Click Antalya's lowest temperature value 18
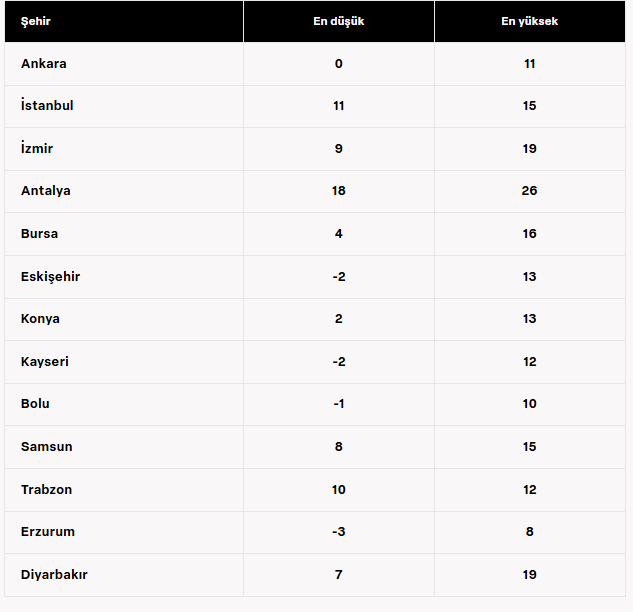The image size is (633, 612). (x=338, y=191)
